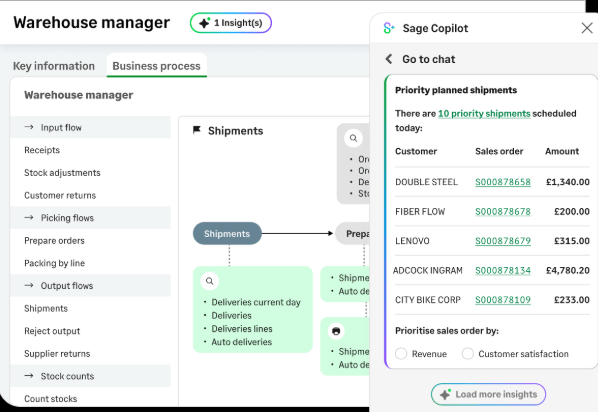Open sales order S000878134
Viewport: 598px width, 412px height.
tap(503, 270)
